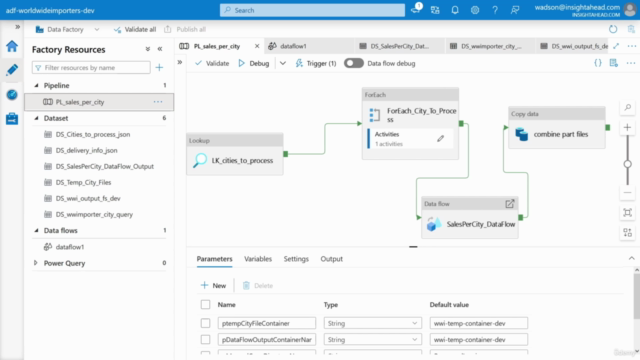640x360 pixels.
Task: Check the pDataFlowOutputContainerNar row checkbox
Action: [205, 340]
